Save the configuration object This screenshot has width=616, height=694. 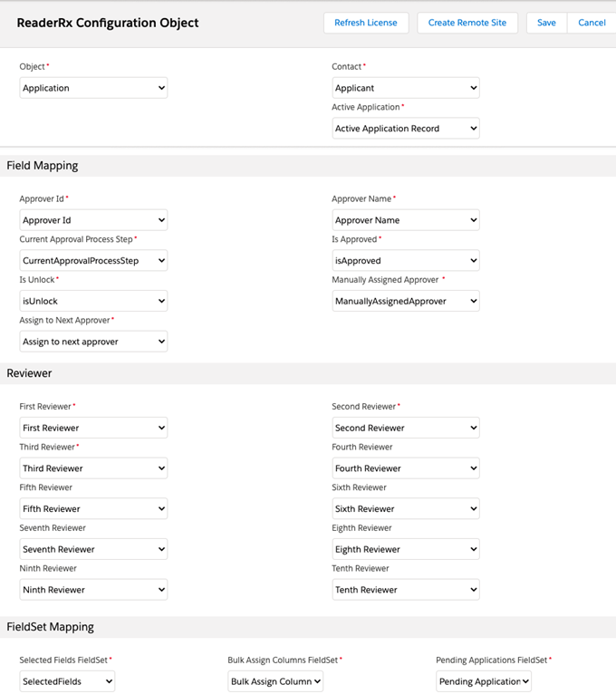pos(546,23)
